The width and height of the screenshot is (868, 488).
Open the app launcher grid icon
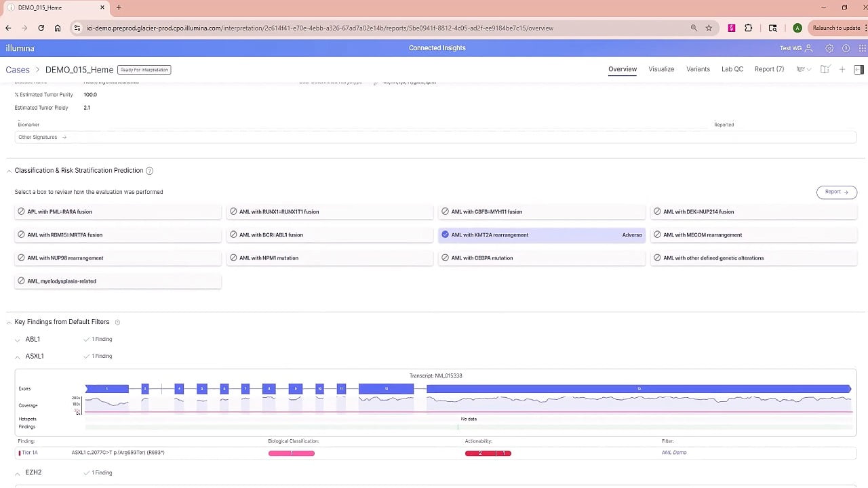(x=862, y=48)
